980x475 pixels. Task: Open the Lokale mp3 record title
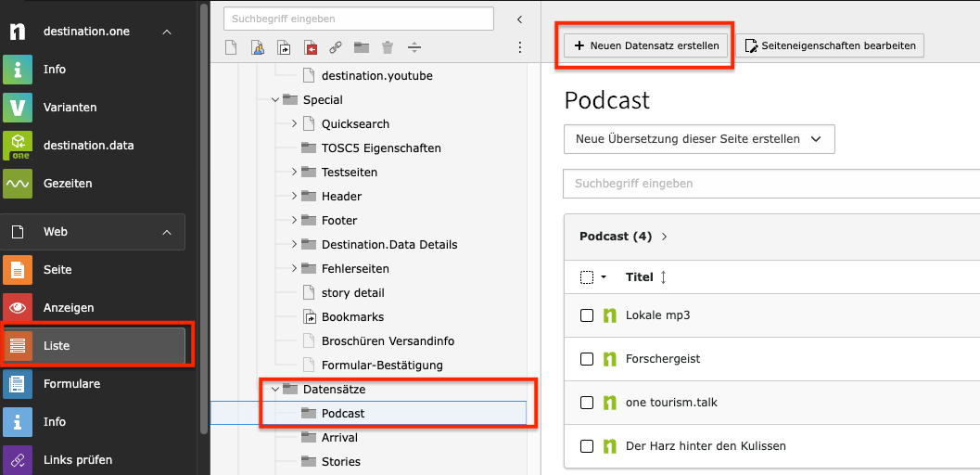[657, 315]
